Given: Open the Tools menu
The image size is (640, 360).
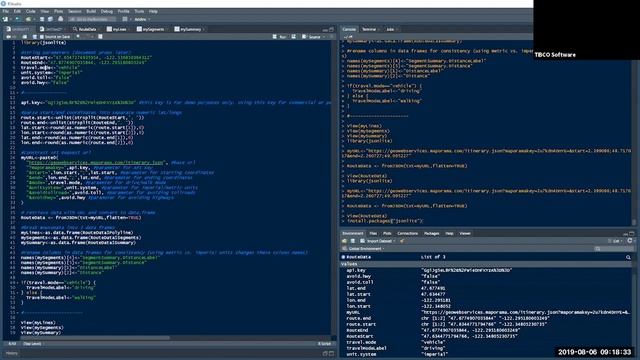Looking at the screenshot, I should click(139, 11).
